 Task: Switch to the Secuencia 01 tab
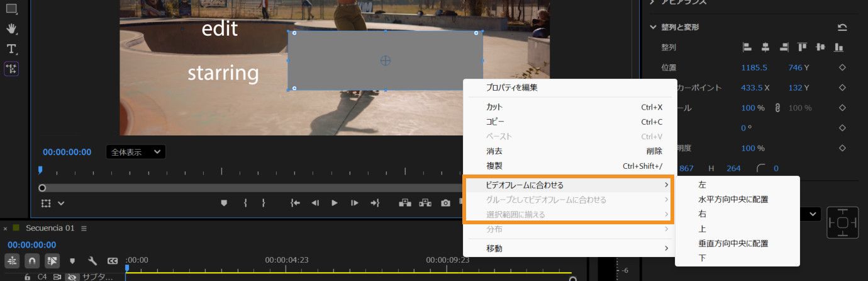pyautogui.click(x=50, y=228)
